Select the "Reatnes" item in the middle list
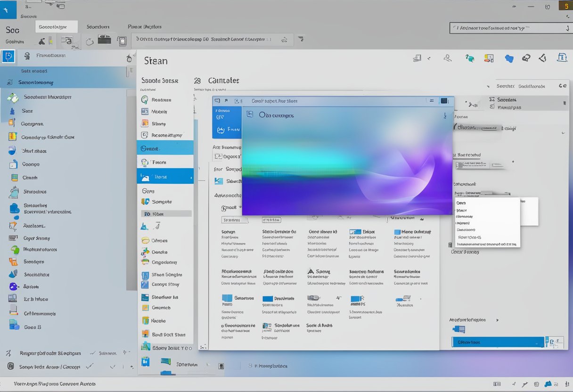 click(x=161, y=100)
